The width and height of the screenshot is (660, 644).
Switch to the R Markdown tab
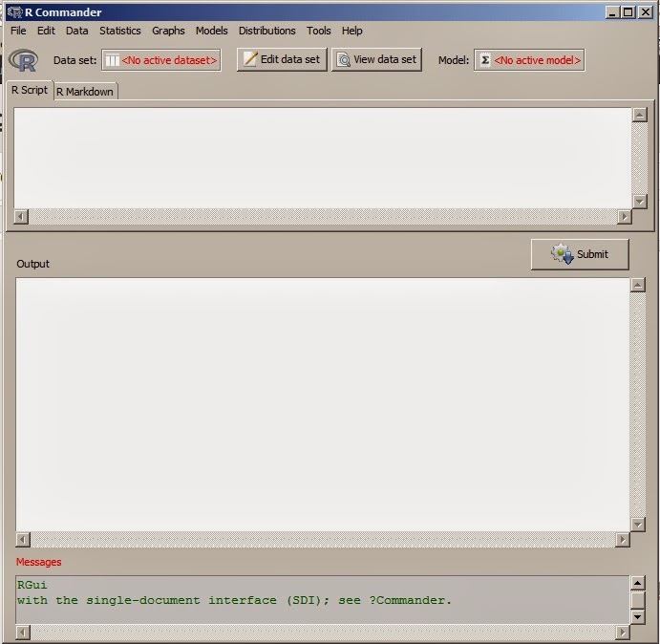[x=85, y=92]
